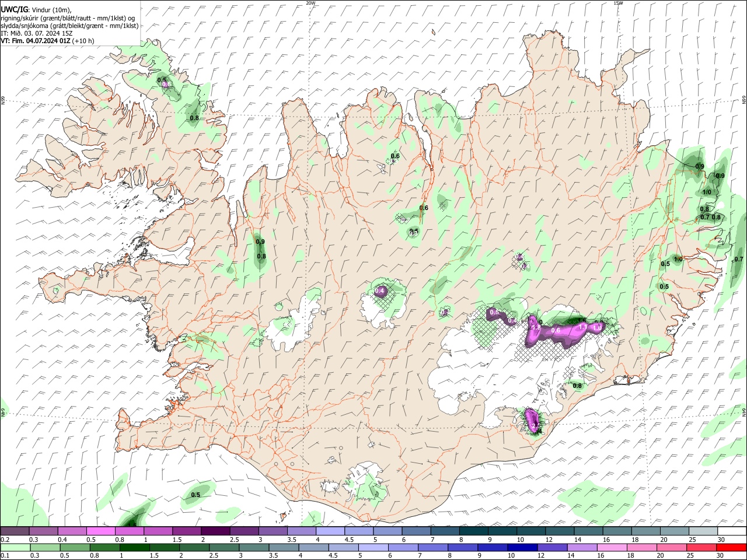
Task: Choose the dark teal 8–9 snow swatch
Action: (474, 531)
